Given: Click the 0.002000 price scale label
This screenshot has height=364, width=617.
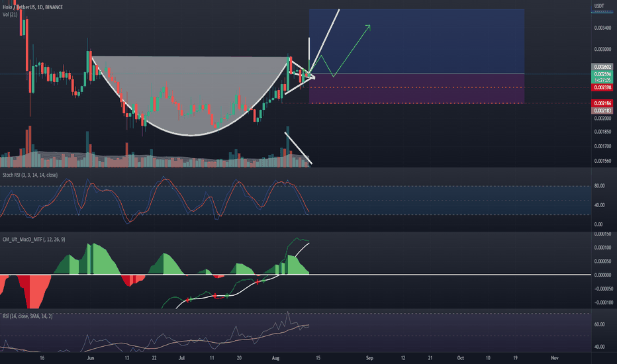Looking at the screenshot, I should pyautogui.click(x=602, y=118).
